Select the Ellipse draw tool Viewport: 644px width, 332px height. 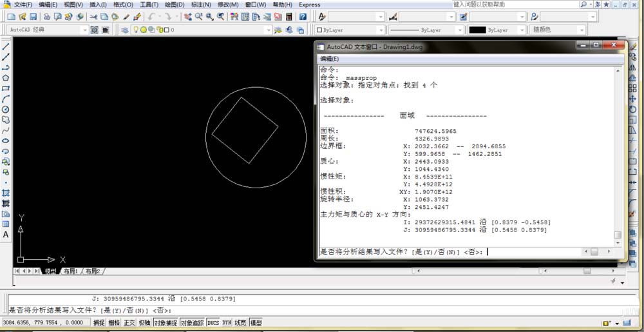point(6,141)
